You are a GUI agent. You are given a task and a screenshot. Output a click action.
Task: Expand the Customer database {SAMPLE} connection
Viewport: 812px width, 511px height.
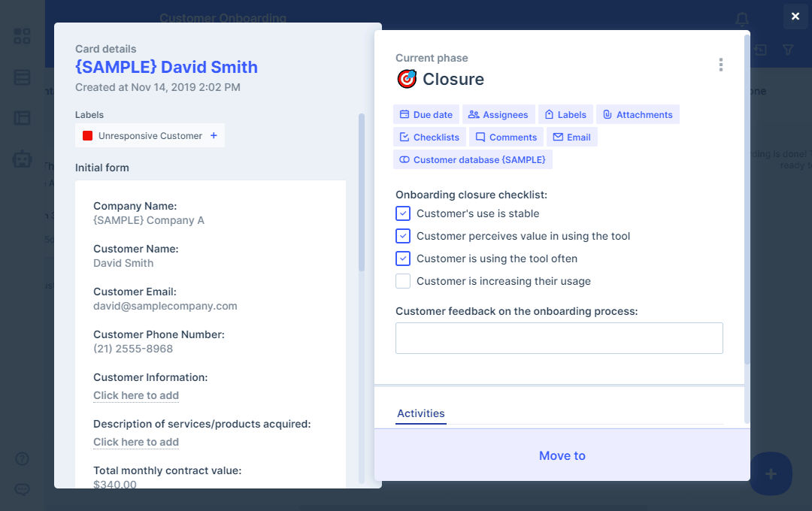[472, 160]
